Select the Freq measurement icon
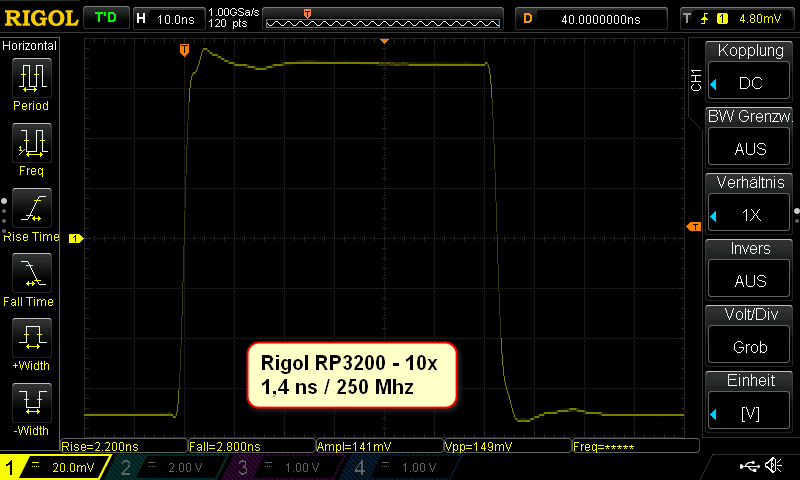 tap(32, 143)
